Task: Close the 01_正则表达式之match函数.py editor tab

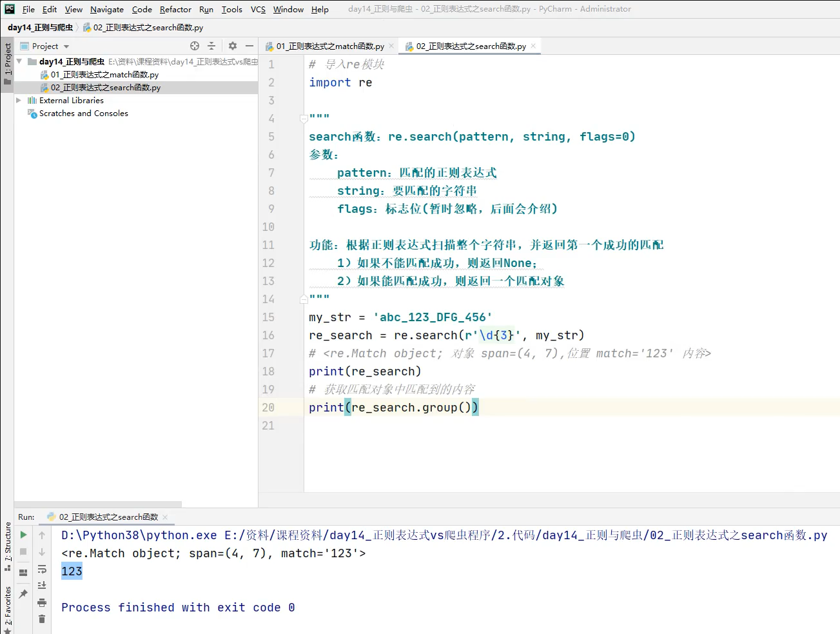Action: click(391, 46)
